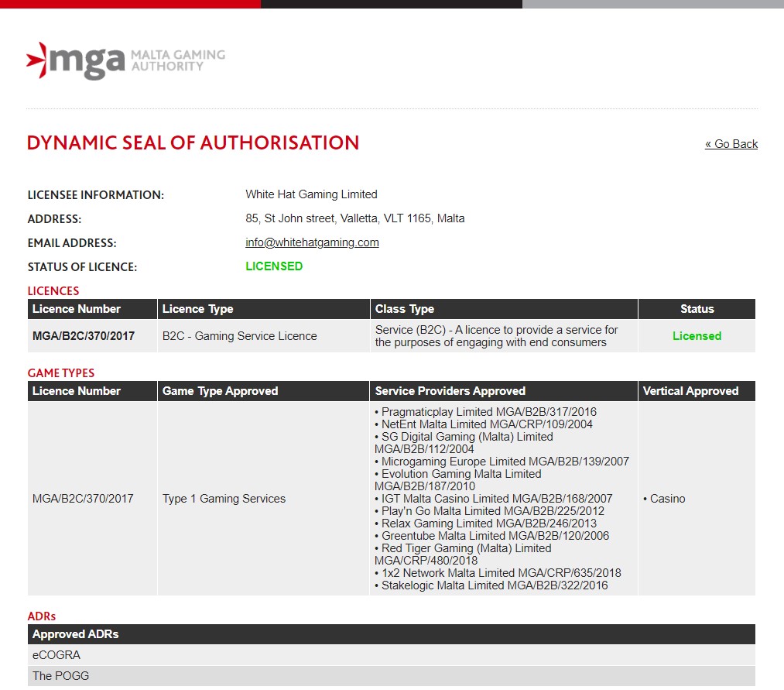The height and width of the screenshot is (690, 784).
Task: Click the Play'n Go Malta Limited entry
Action: [489, 511]
